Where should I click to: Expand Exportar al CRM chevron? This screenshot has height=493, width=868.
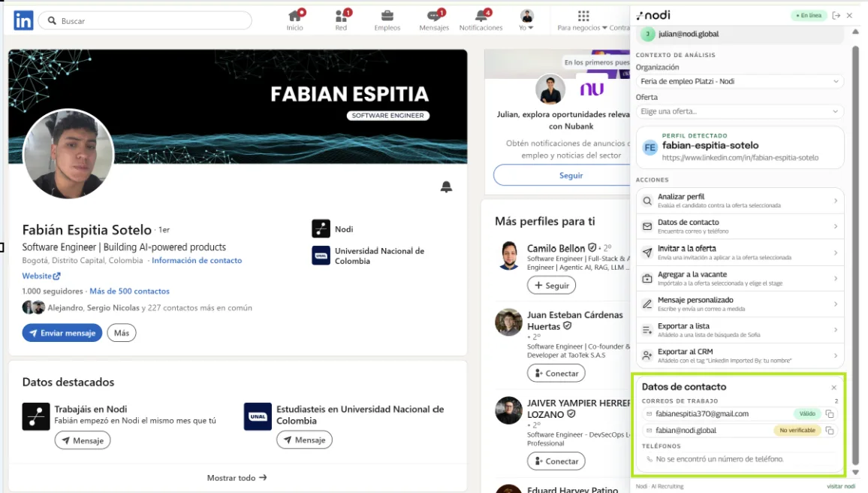pyautogui.click(x=836, y=355)
